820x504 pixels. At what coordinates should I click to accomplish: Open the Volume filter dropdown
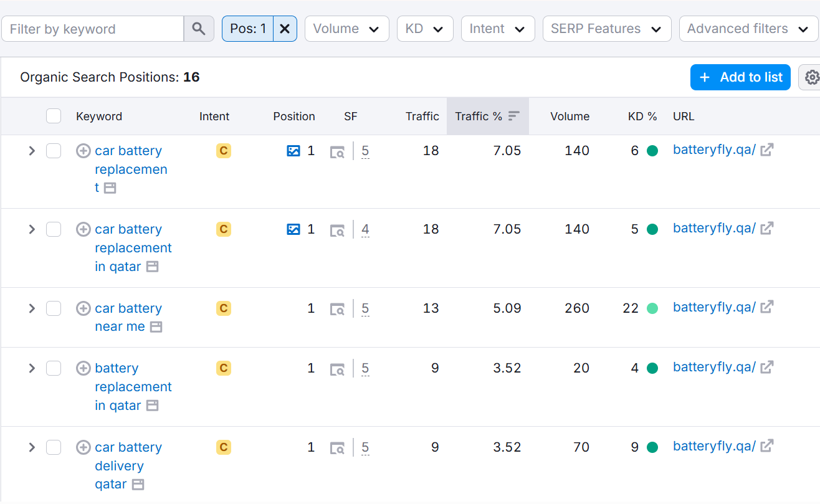[346, 28]
